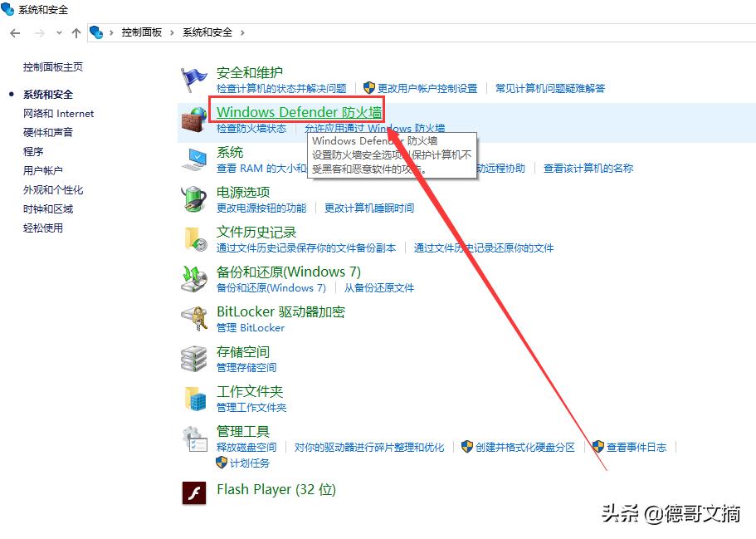Click the 管理工具 icon
The image size is (756, 539).
(194, 439)
